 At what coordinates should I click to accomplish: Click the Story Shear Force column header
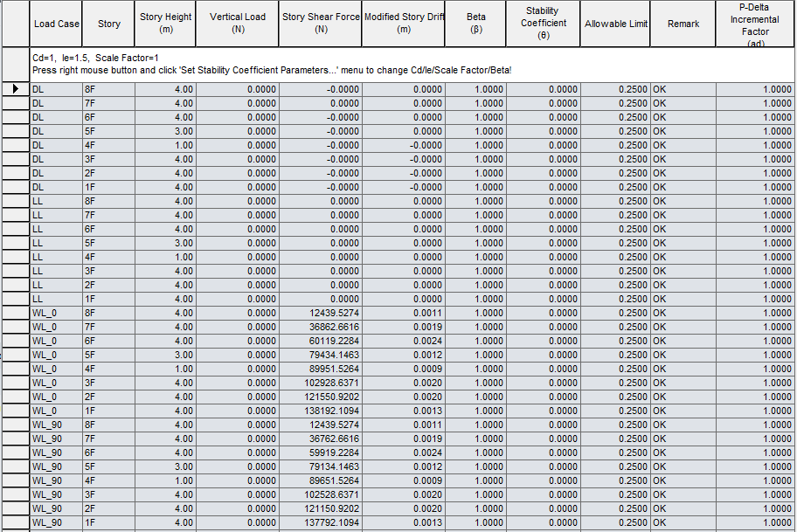tap(320, 24)
